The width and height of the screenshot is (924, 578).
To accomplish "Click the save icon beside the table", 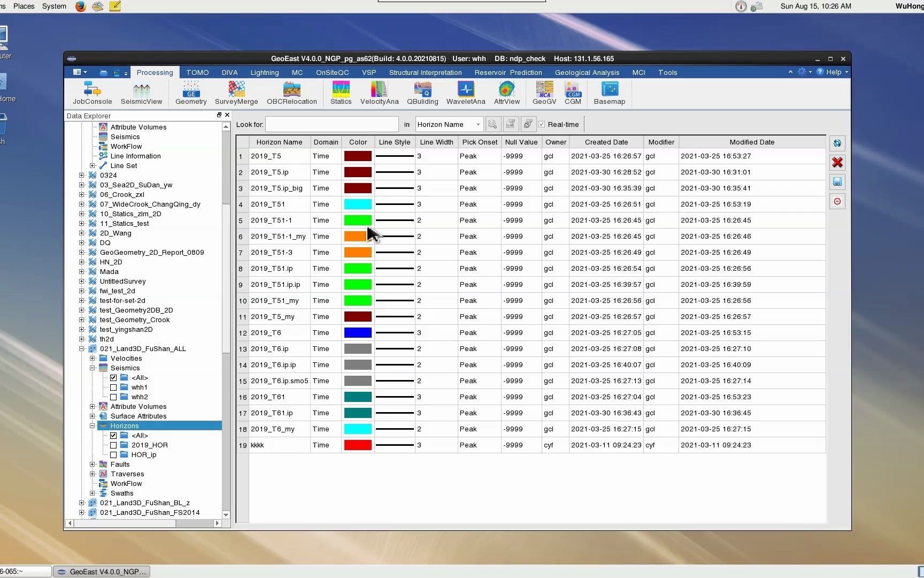I will coord(837,182).
